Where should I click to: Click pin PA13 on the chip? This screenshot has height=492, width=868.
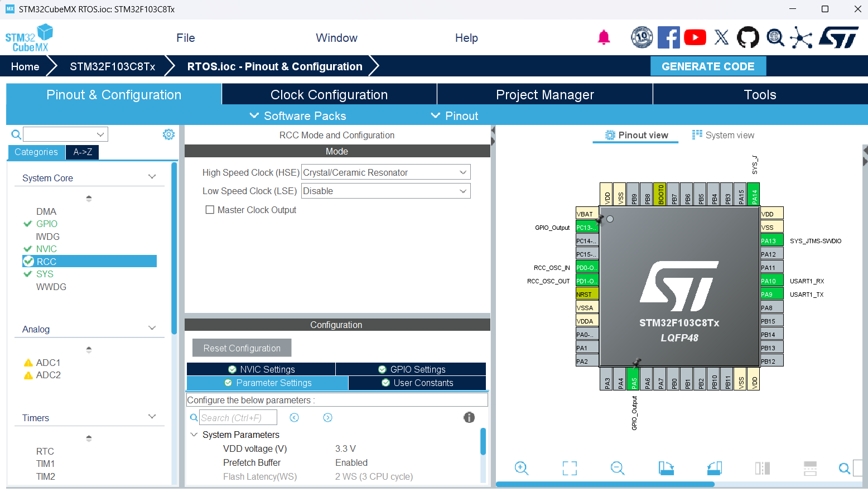[772, 240]
